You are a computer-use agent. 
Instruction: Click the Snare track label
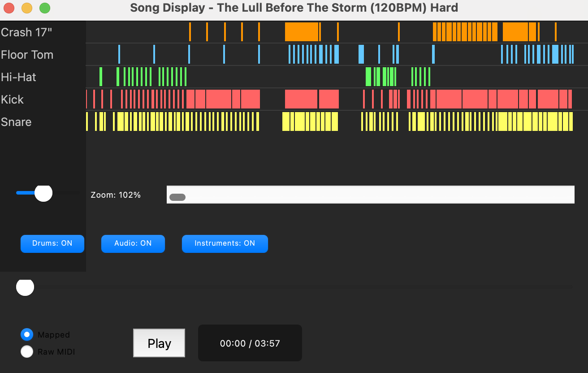pos(16,122)
